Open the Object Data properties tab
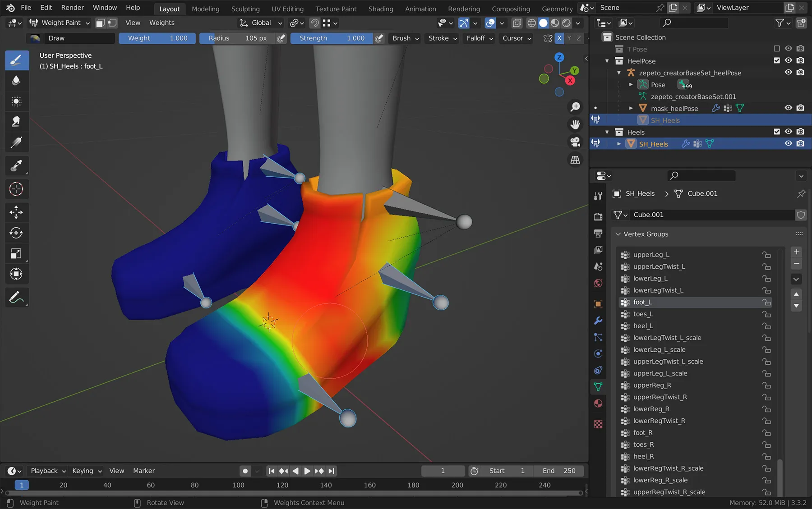Viewport: 812px width, 509px height. 598,386
